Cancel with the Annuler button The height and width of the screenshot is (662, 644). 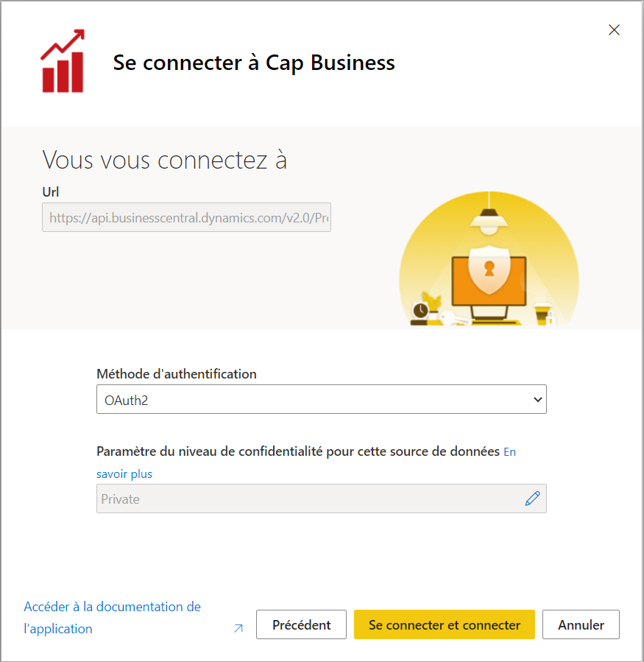point(581,624)
